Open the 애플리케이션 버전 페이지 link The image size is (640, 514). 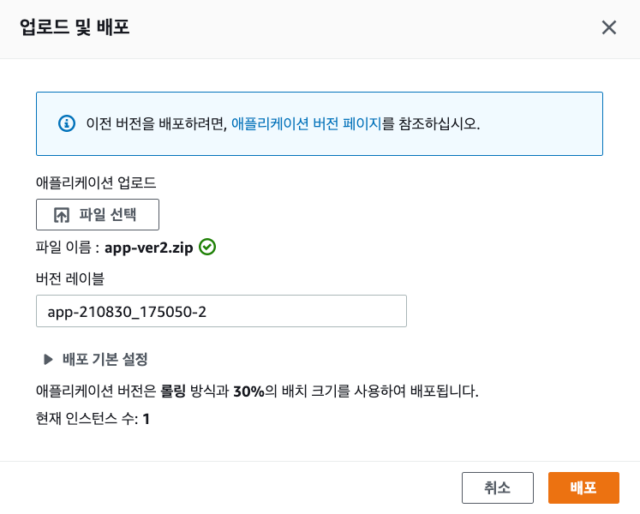[x=306, y=123]
